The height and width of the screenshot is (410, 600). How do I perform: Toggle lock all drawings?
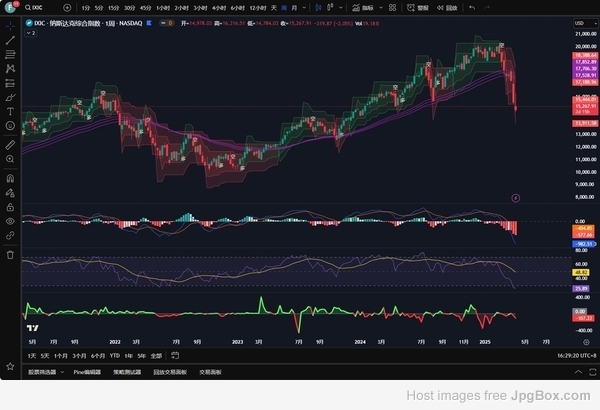(10, 206)
